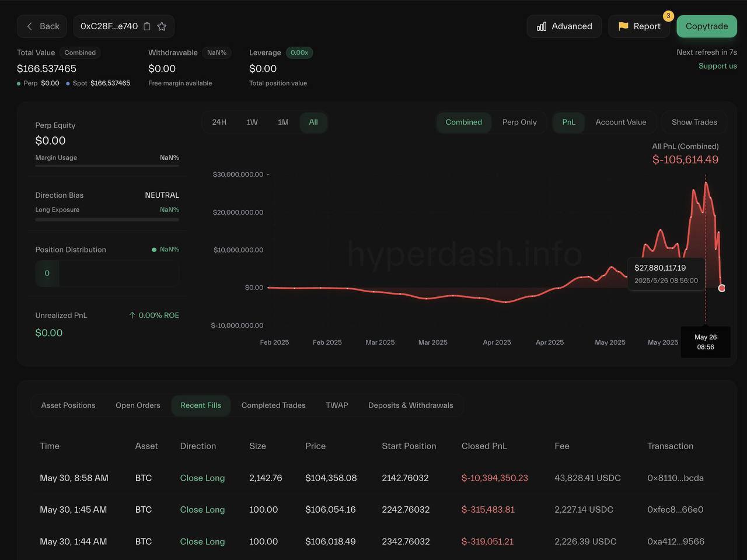
Task: Click the Margin Usage progress bar
Action: click(x=107, y=166)
